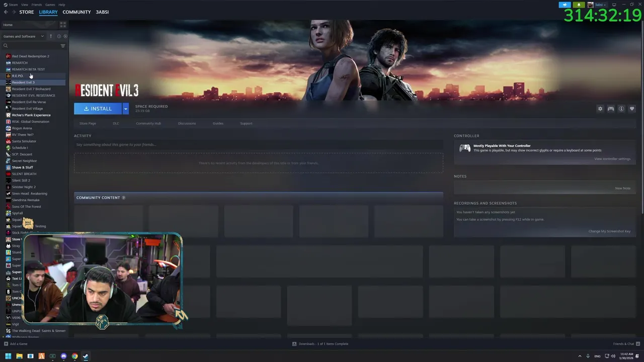Go to library Home
The width and height of the screenshot is (644, 362).
8,25
